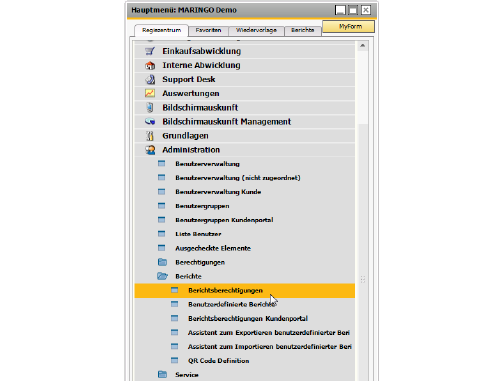Click the window icon beside Liste Benutzer
Image resolution: width=503 pixels, height=381 pixels.
[x=162, y=234]
